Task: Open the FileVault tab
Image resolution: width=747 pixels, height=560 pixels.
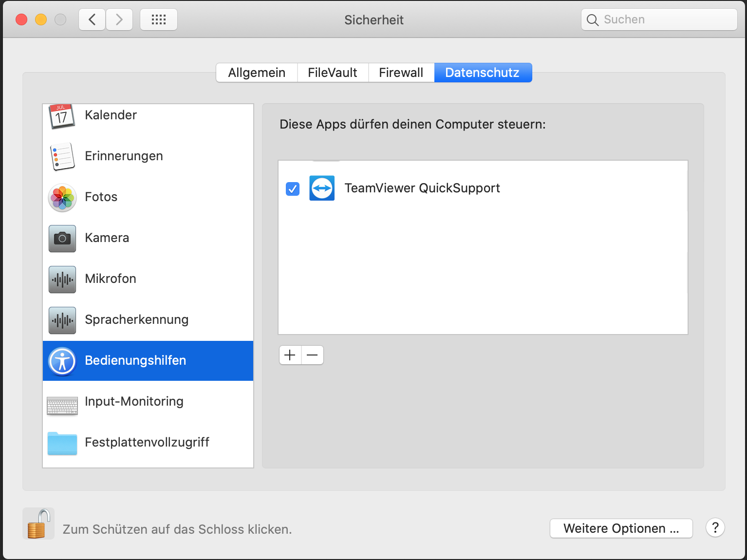Action: pos(333,73)
